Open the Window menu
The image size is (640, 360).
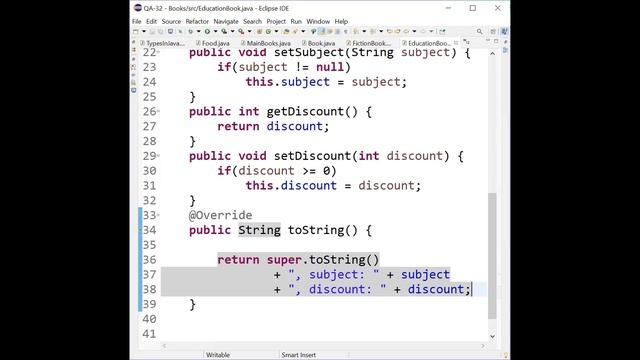[x=318, y=21]
